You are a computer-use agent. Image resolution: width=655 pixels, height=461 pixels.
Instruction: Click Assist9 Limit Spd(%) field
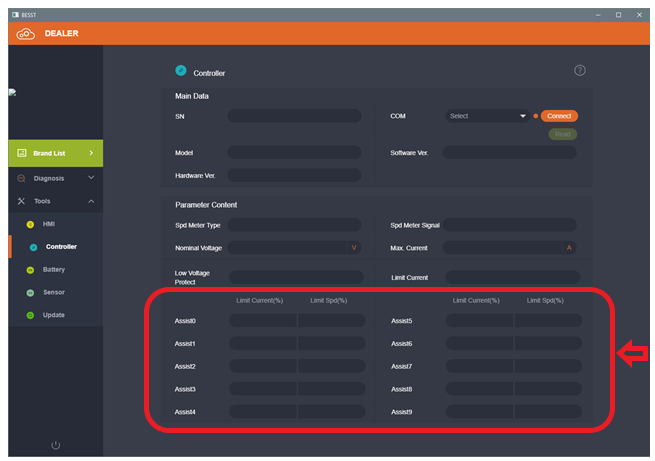548,412
